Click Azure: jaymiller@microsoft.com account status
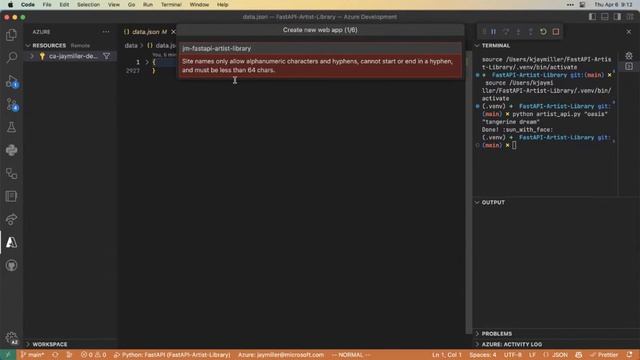Image resolution: width=640 pixels, height=360 pixels. tap(281, 355)
